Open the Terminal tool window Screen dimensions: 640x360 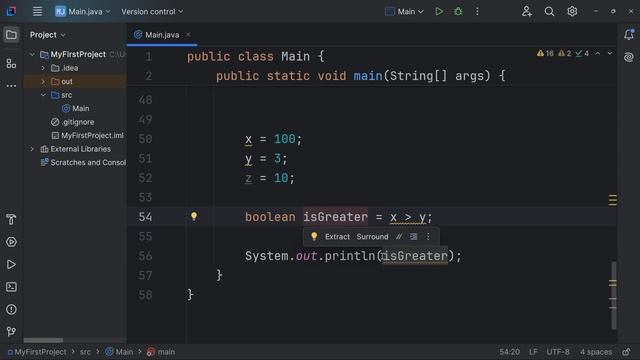[x=11, y=287]
